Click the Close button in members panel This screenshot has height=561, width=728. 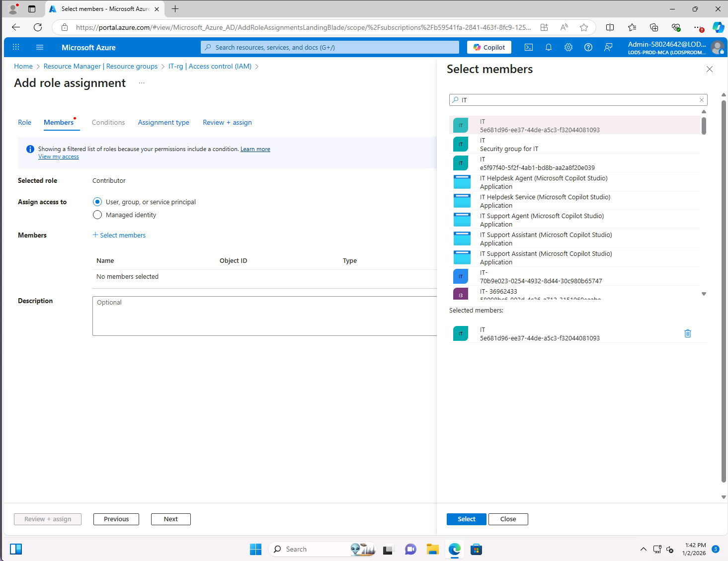pyautogui.click(x=508, y=519)
